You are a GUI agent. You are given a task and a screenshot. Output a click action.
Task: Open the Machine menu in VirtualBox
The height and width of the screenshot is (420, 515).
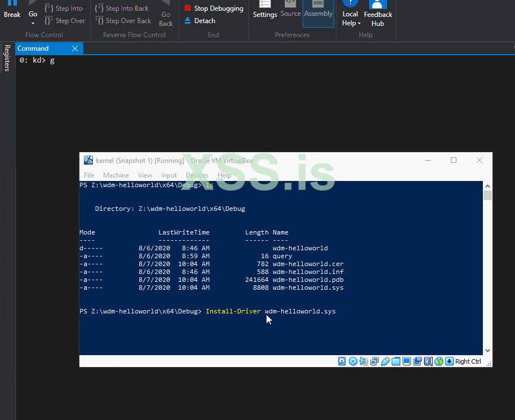[x=116, y=175]
